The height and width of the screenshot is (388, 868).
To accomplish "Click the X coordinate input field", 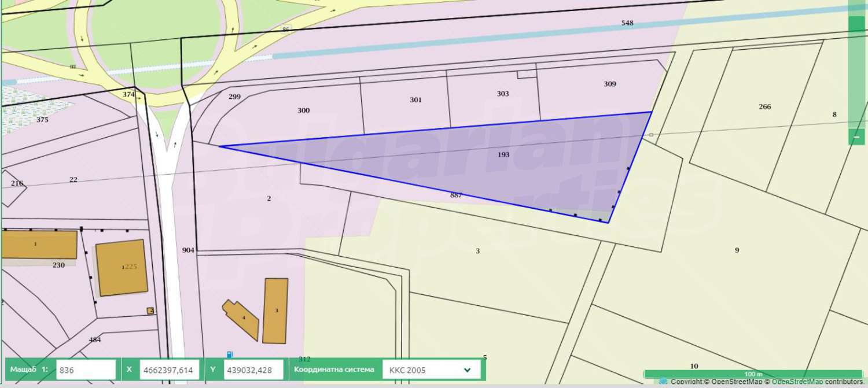I will coord(169,369).
